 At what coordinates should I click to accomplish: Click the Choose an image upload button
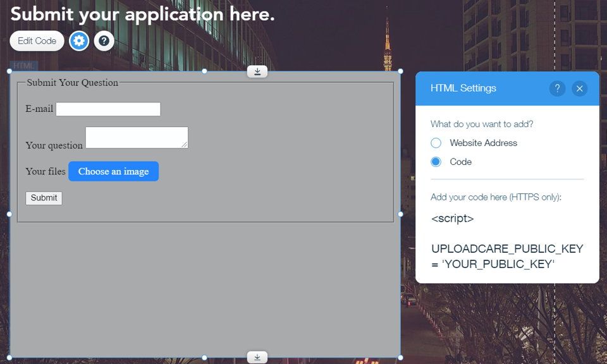click(113, 171)
